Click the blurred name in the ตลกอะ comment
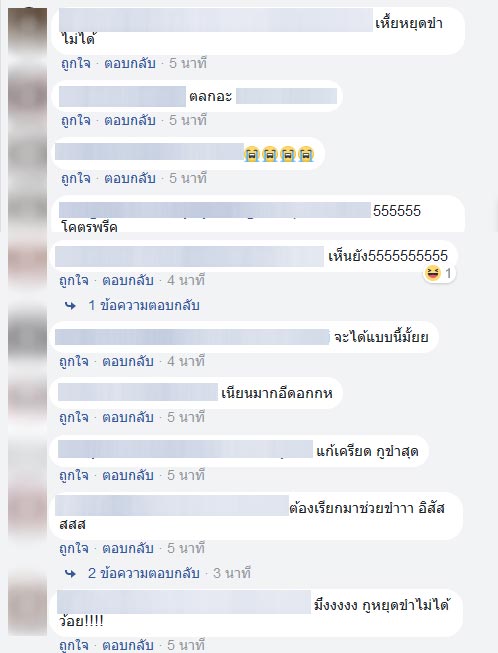Screen dimensions: 498x653 pos(122,97)
